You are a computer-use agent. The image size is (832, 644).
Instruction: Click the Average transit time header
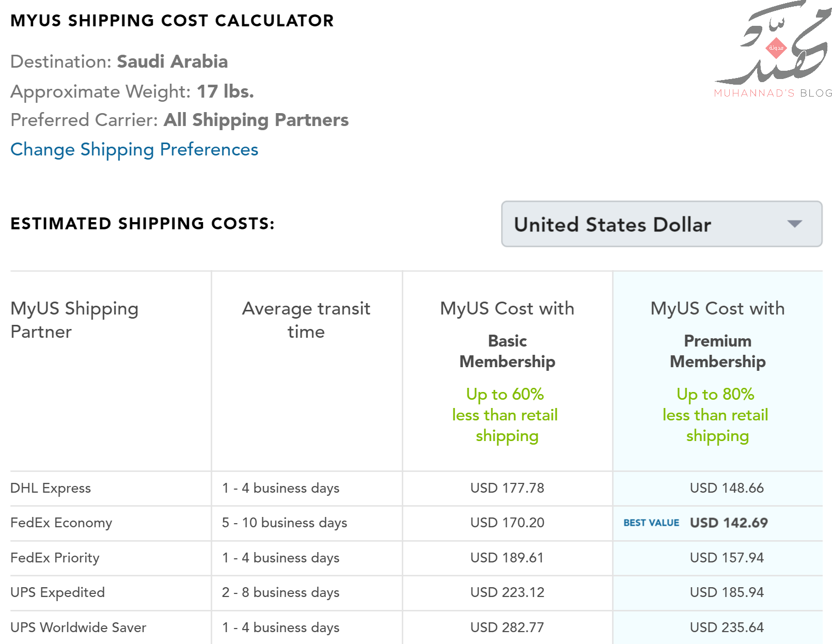(306, 320)
